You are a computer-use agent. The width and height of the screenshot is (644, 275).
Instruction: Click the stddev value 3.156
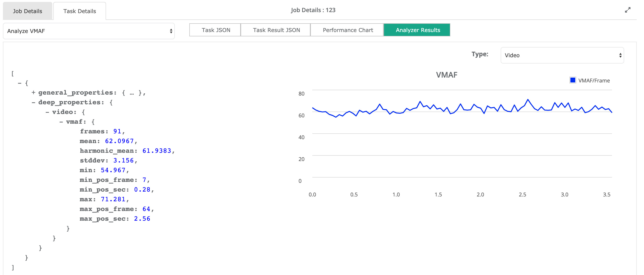pyautogui.click(x=123, y=161)
